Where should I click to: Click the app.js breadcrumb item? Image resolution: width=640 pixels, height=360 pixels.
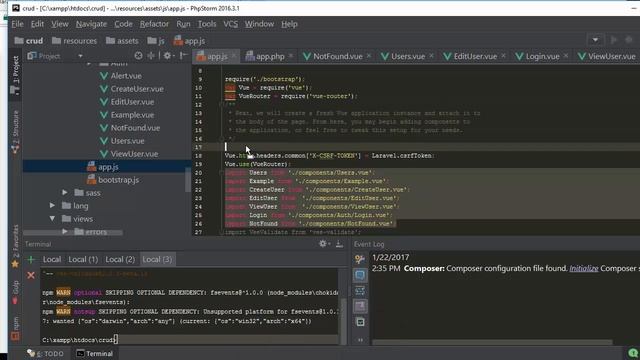pyautogui.click(x=189, y=41)
